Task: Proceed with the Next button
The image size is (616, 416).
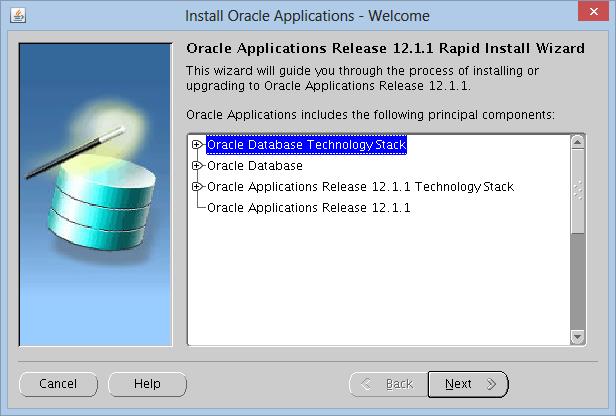Action: click(468, 384)
